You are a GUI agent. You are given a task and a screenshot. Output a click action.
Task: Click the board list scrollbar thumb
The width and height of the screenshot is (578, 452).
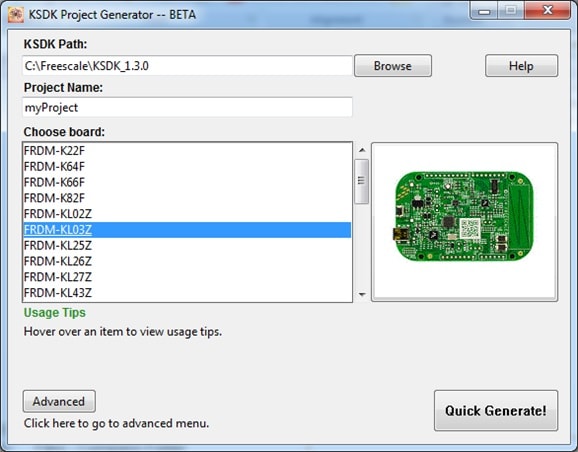[362, 181]
